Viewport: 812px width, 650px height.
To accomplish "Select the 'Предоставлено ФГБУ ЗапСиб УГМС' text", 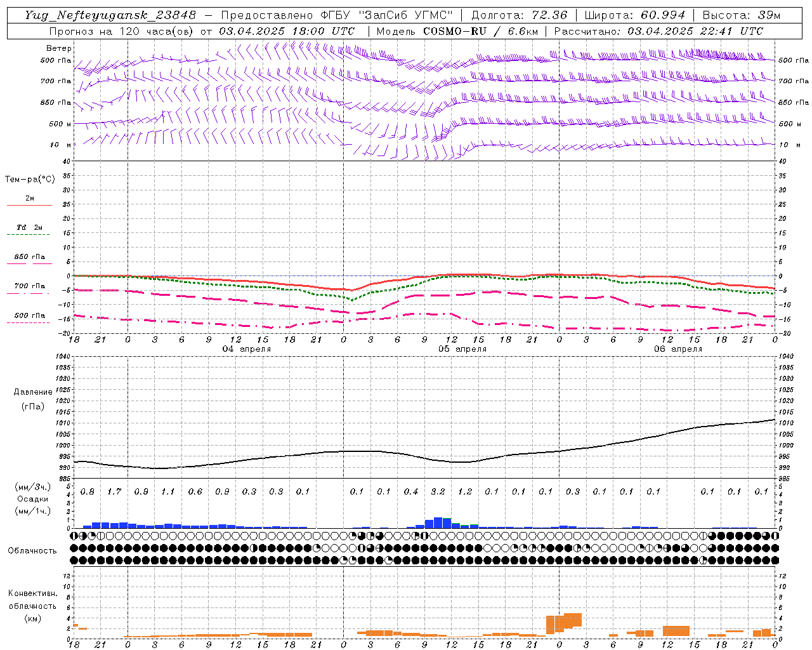I will 337,15.
